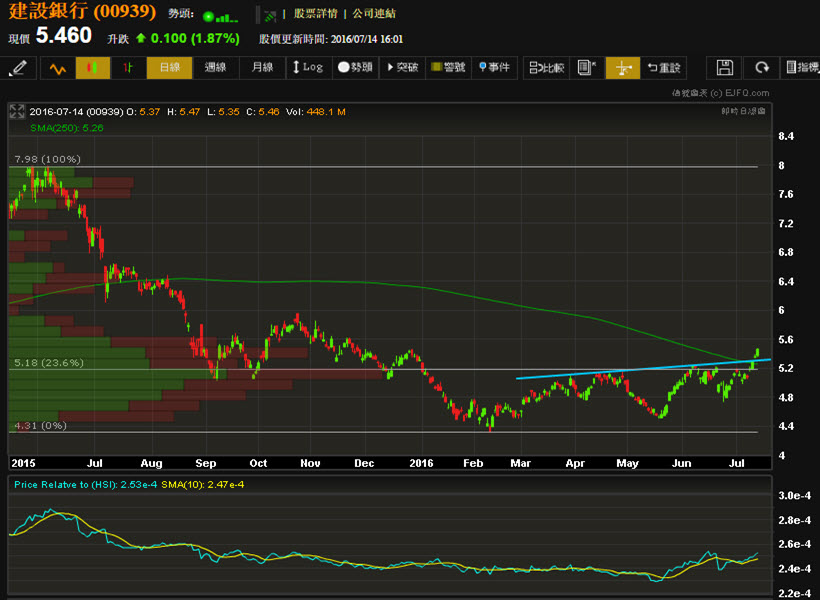The height and width of the screenshot is (600, 820).
Task: Select the 日線 daily timeframe
Action: [x=169, y=67]
